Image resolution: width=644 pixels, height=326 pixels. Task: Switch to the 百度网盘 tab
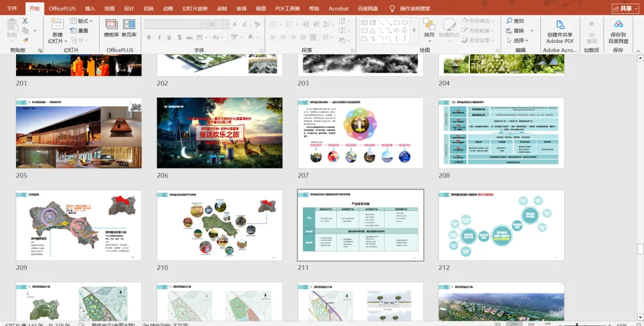click(x=367, y=8)
